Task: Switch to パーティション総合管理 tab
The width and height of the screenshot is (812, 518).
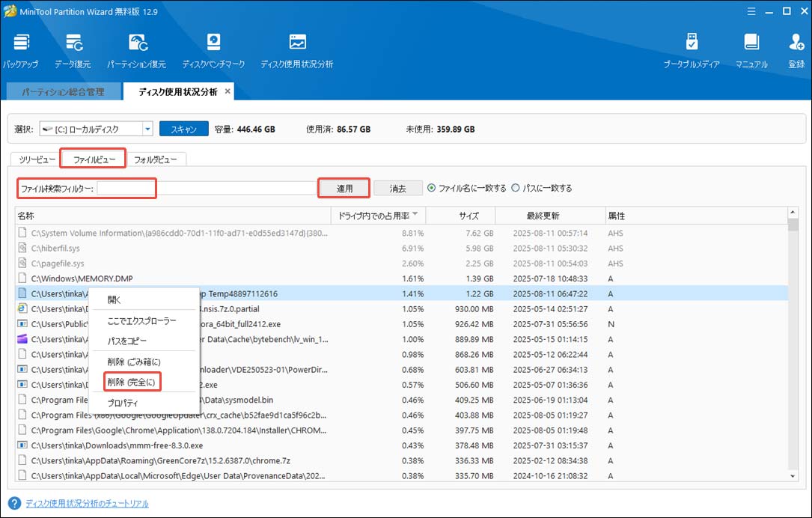Action: pos(64,91)
